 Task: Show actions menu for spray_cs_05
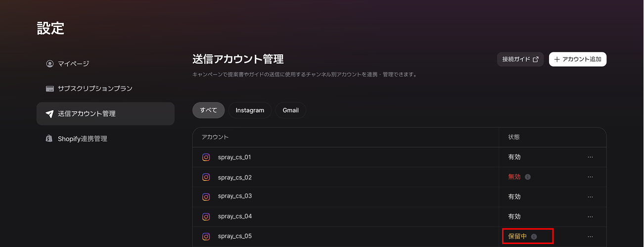(x=590, y=236)
